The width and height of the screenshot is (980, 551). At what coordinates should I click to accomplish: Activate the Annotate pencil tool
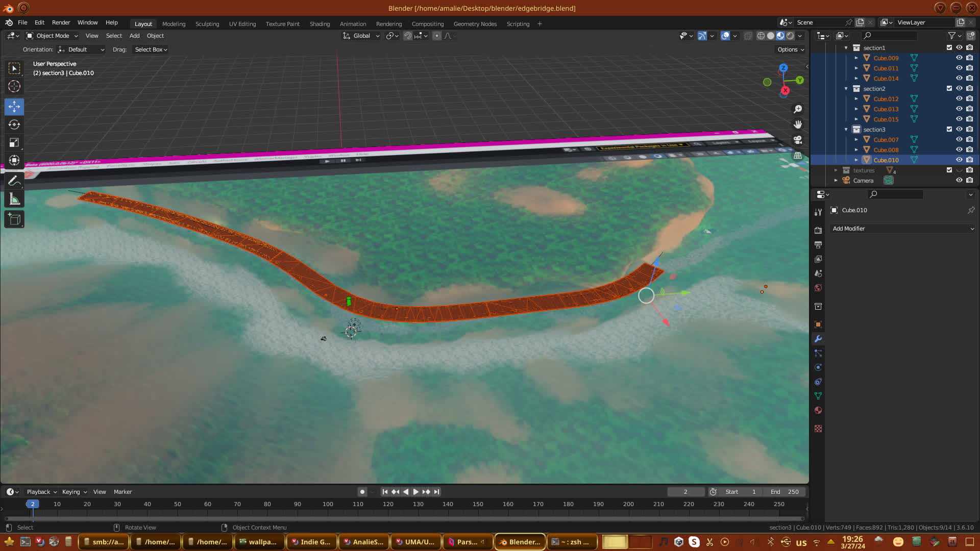point(14,181)
